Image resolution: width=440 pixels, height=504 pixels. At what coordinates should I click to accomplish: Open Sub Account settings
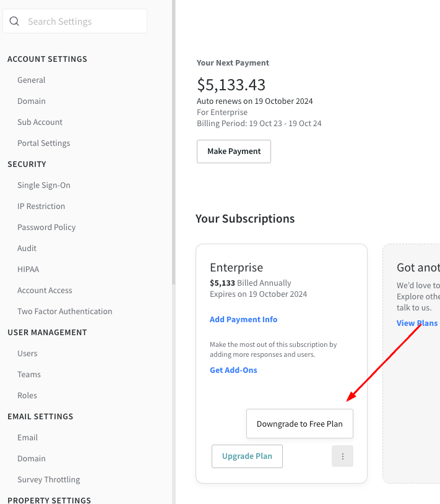tap(40, 122)
